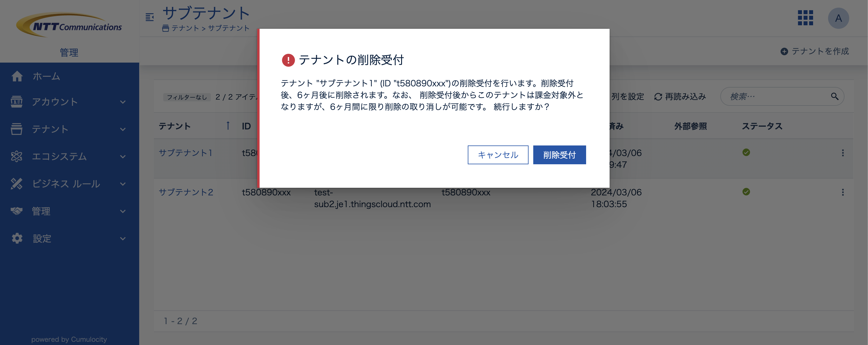Click 列を設定 button

point(628,97)
